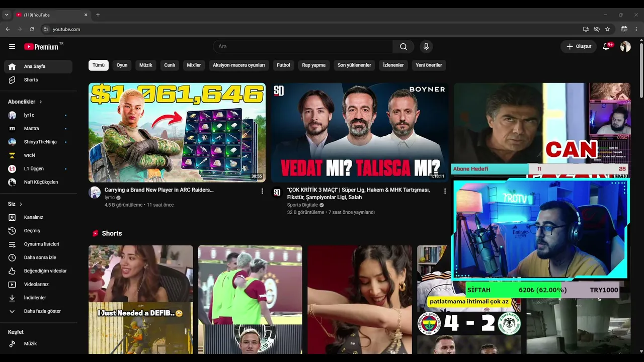Expand sidebar with Daha fazla göster
644x362 pixels.
click(x=38, y=311)
